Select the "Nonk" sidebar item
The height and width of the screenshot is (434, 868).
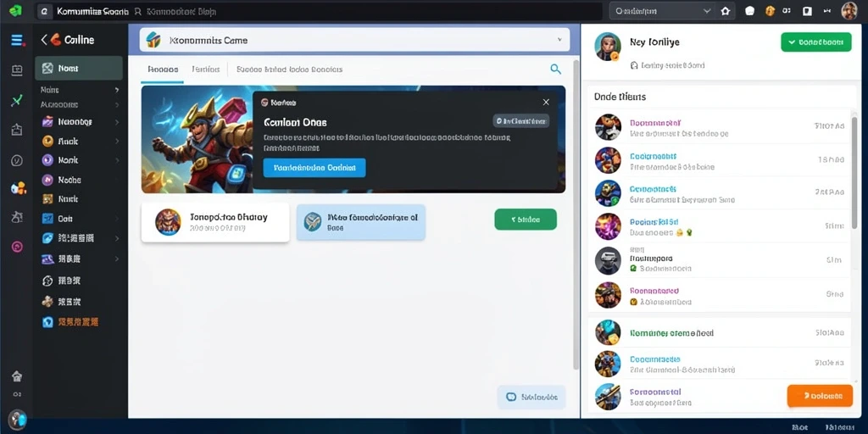coord(78,160)
